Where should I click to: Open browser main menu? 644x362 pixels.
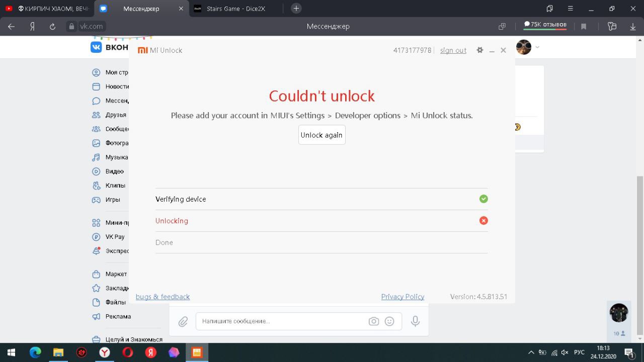pyautogui.click(x=570, y=9)
